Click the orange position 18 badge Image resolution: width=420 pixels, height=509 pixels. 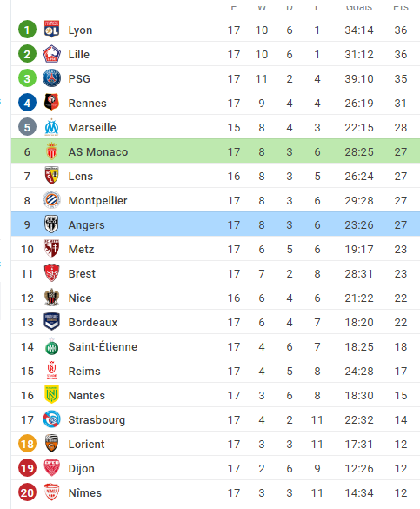(x=27, y=444)
